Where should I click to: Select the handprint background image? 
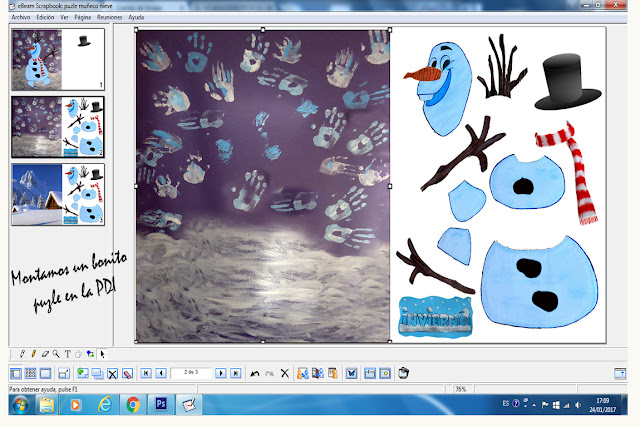(x=263, y=186)
